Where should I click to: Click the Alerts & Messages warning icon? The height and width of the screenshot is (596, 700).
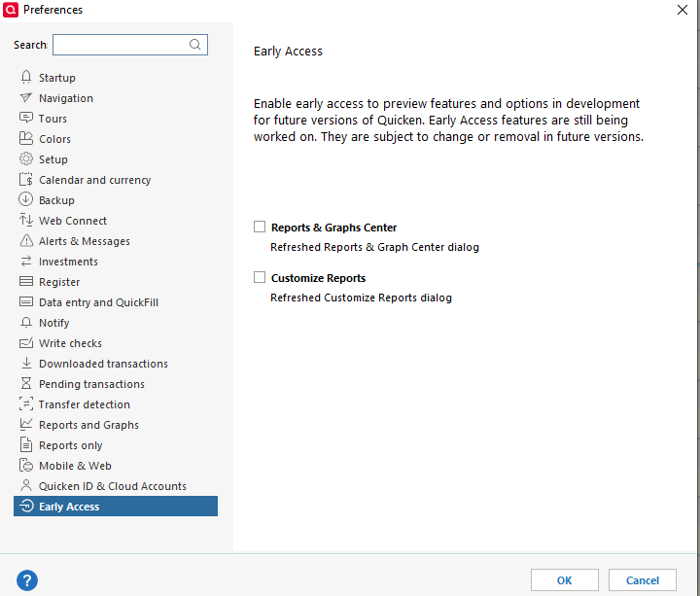pos(26,240)
